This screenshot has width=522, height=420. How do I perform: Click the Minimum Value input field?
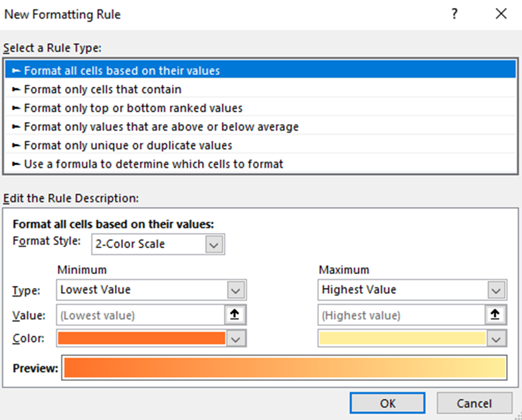(141, 315)
